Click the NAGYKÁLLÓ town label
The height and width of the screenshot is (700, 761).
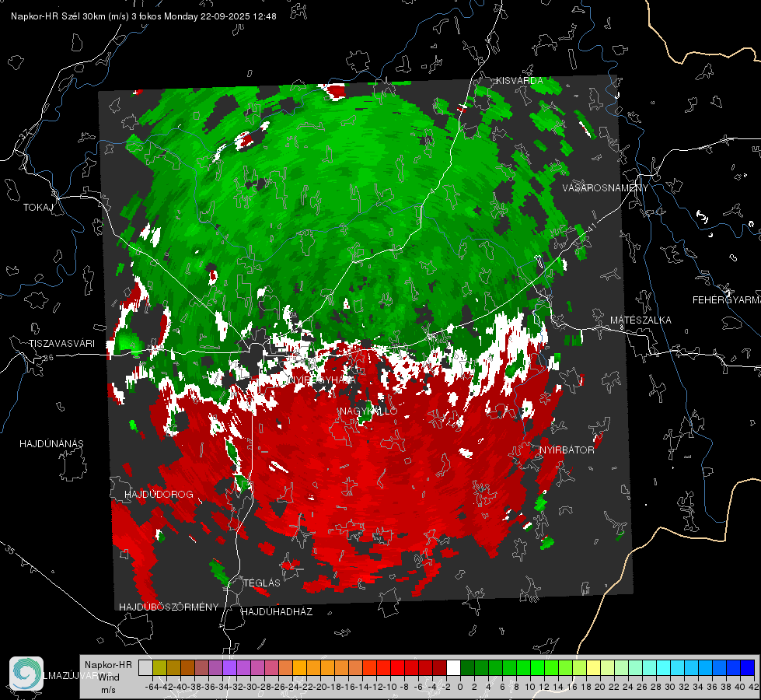coord(368,411)
